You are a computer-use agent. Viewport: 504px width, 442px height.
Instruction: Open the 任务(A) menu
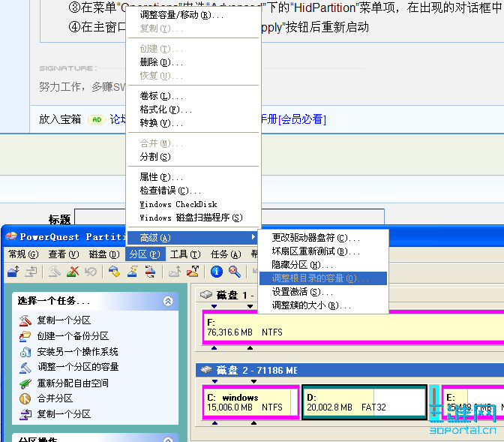[226, 254]
